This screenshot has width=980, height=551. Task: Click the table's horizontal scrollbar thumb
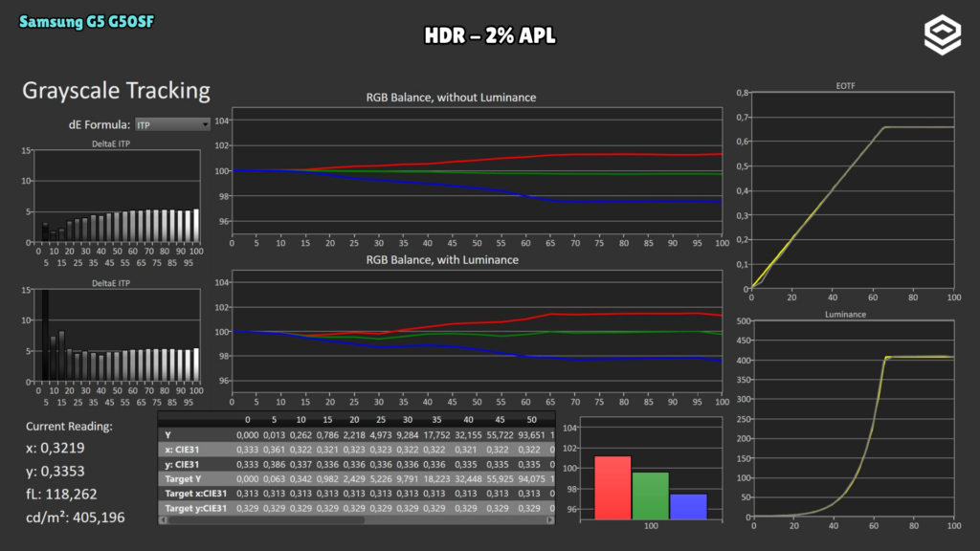266,519
